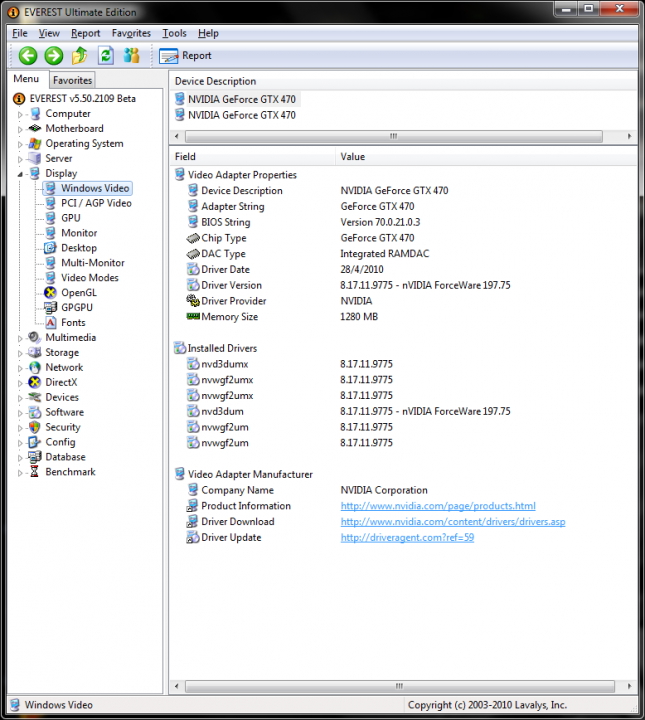Image resolution: width=645 pixels, height=720 pixels.
Task: Collapse the Display tree node
Action: [x=20, y=174]
